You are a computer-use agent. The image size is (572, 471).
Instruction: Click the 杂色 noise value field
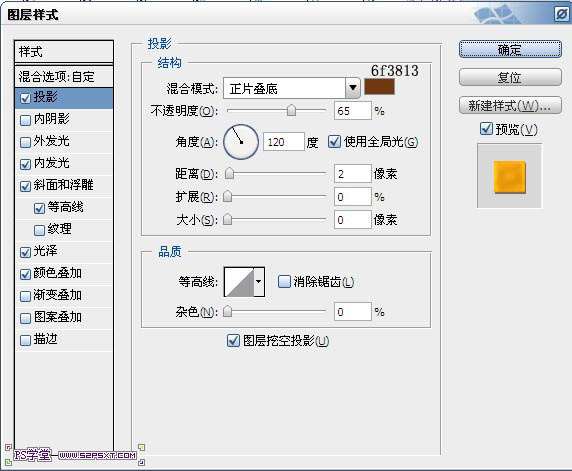coord(352,312)
